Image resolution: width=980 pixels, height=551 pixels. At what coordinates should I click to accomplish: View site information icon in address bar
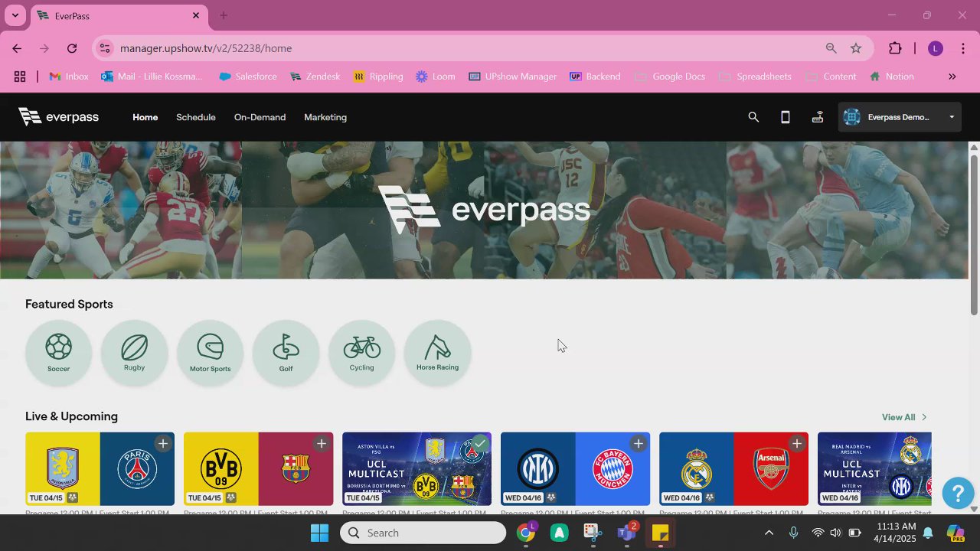106,48
